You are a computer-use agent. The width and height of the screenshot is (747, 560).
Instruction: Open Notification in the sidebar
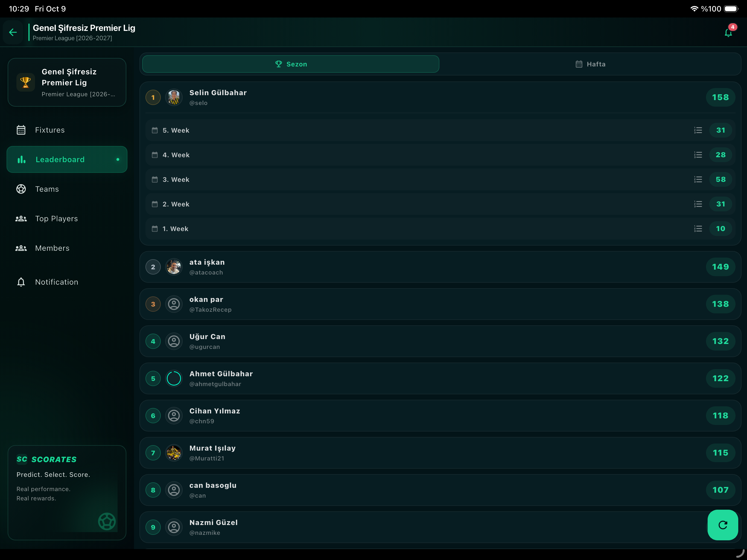point(67,282)
